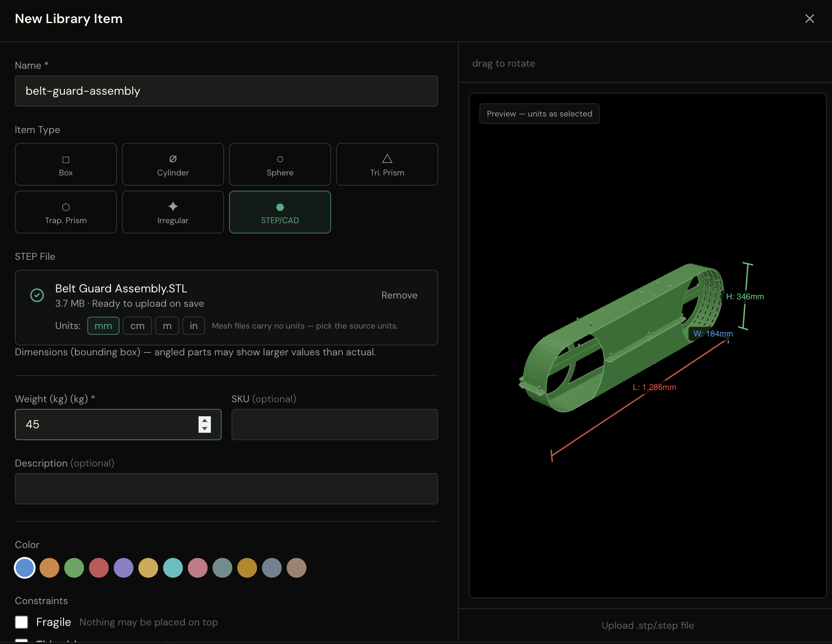Image resolution: width=832 pixels, height=644 pixels.
Task: Focus the Weight (kg) input
Action: 118,425
